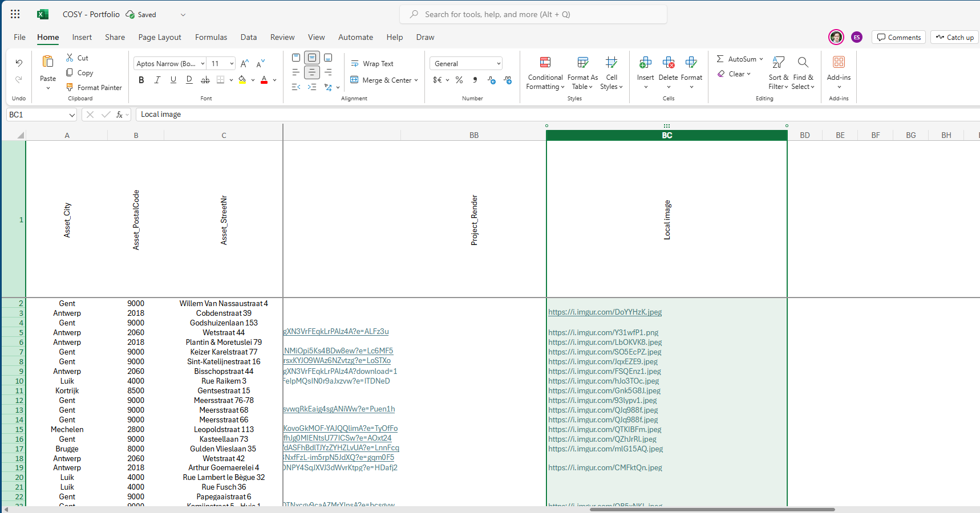Apply strikethrough formatting
This screenshot has width=980, height=513.
(x=205, y=80)
